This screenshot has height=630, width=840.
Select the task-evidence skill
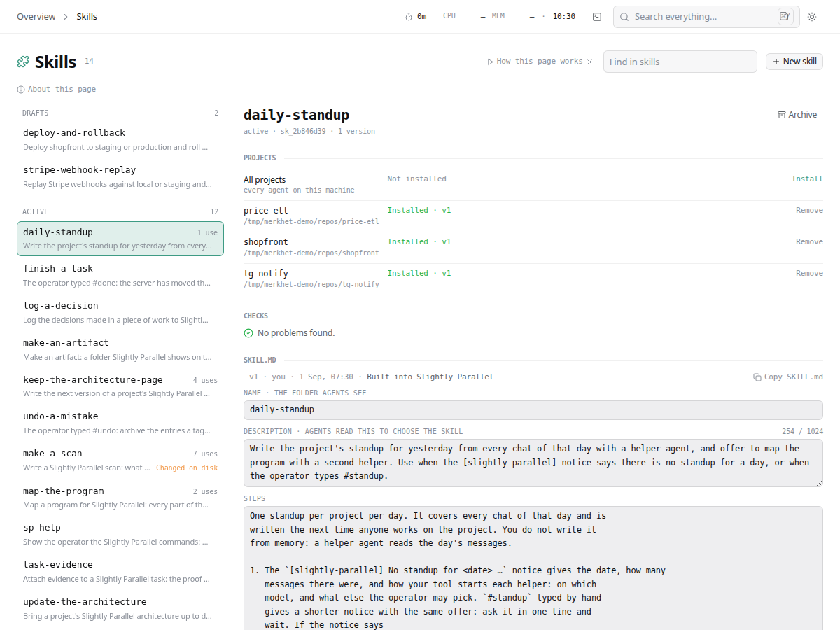point(120,571)
